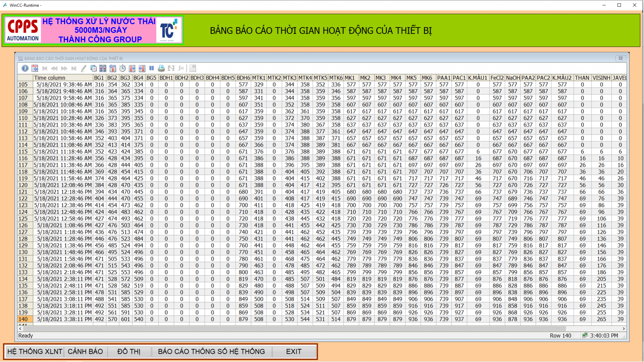Open the HỆ THỐNG XLNT screen

pos(35,351)
